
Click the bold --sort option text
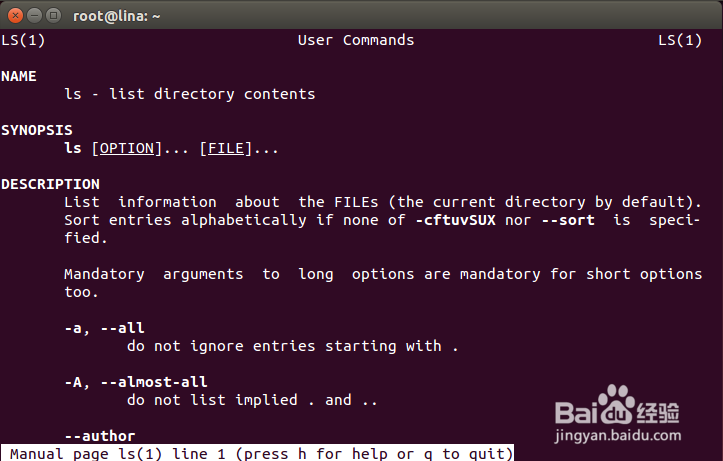(x=568, y=220)
